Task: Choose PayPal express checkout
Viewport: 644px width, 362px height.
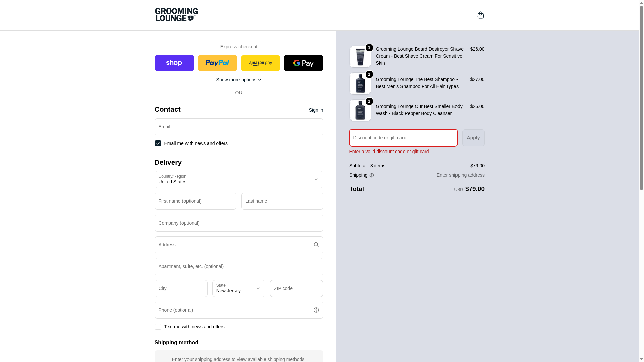Action: pos(217,63)
